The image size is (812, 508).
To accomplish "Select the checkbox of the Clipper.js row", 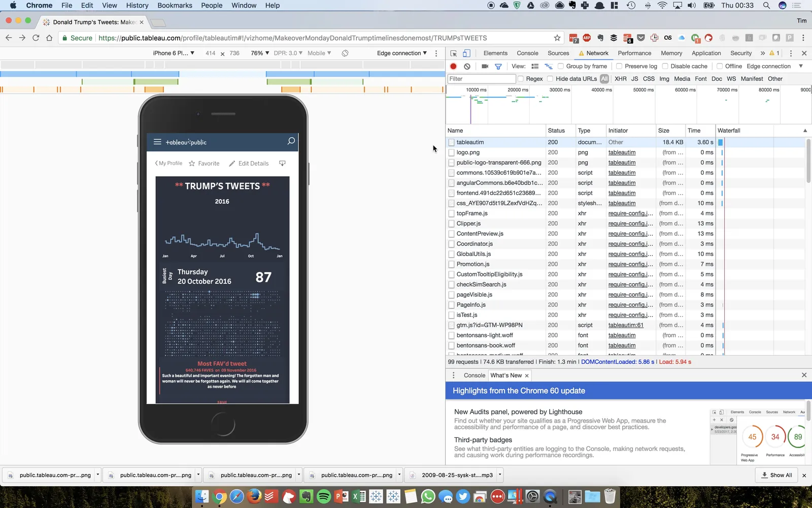I will click(451, 224).
